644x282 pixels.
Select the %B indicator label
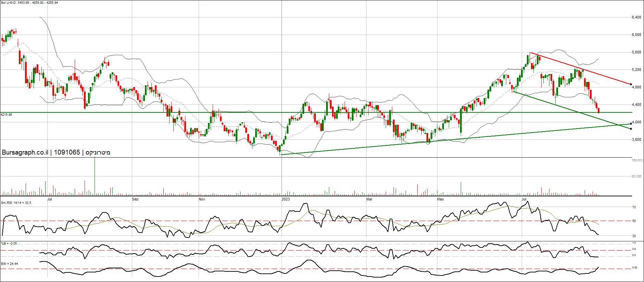coord(9,244)
